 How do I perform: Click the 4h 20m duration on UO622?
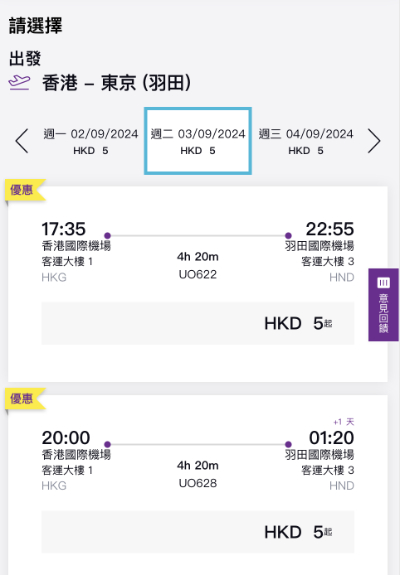tap(198, 257)
